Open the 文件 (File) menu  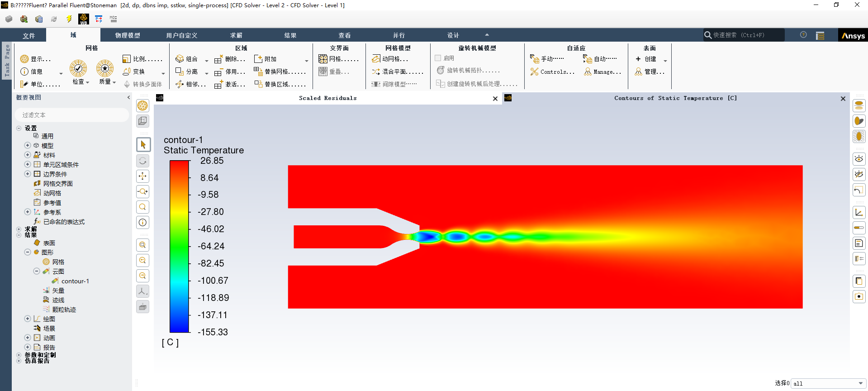coord(29,35)
